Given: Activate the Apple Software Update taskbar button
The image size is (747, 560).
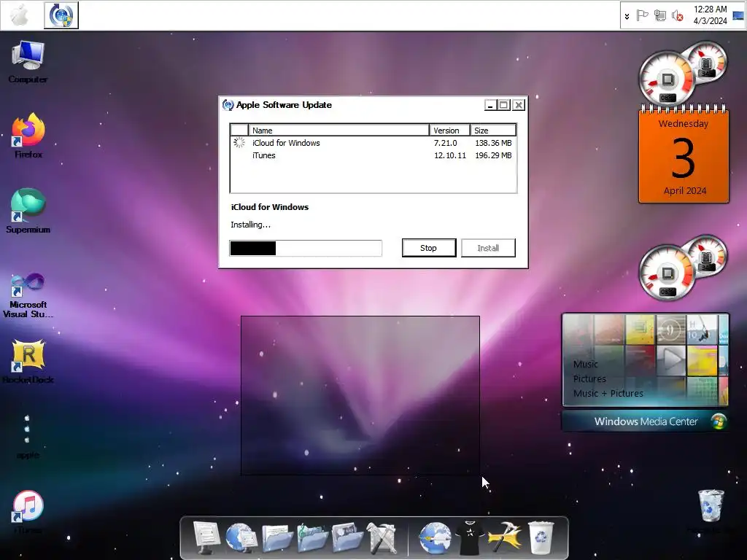Looking at the screenshot, I should point(61,15).
